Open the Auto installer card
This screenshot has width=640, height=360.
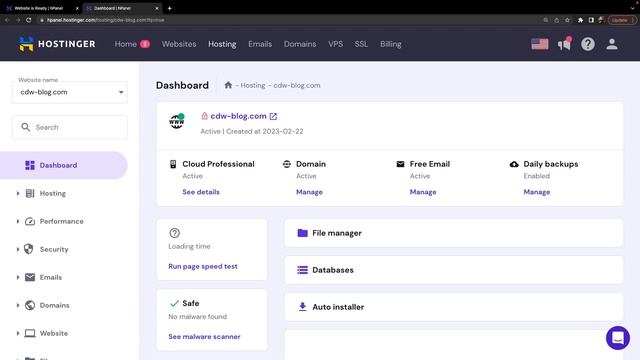(454, 307)
